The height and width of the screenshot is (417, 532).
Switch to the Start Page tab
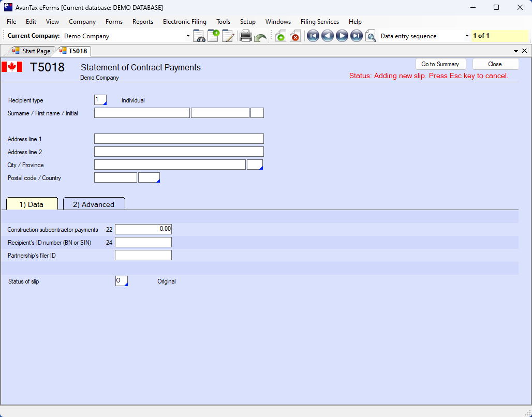pos(32,51)
